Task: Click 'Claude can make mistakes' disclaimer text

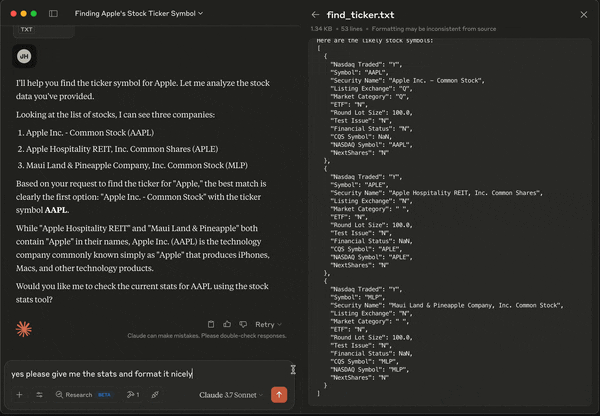Action: coord(207,336)
